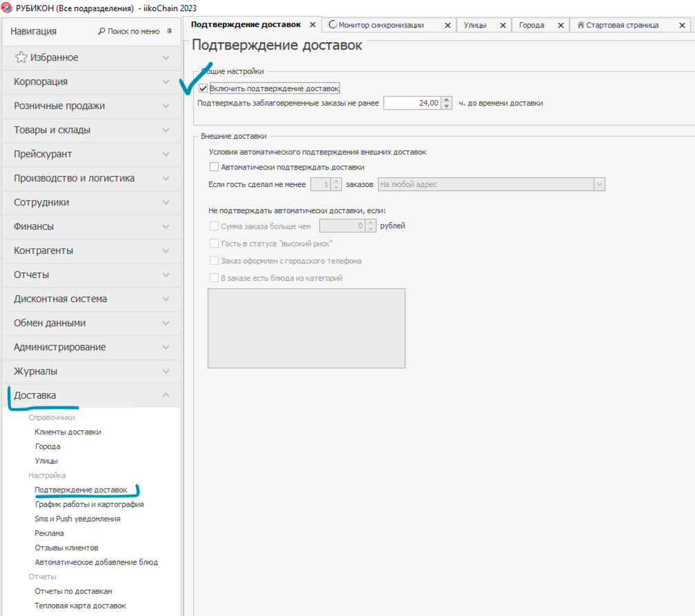Switch to the Монитор синхронизации tab

[381, 25]
